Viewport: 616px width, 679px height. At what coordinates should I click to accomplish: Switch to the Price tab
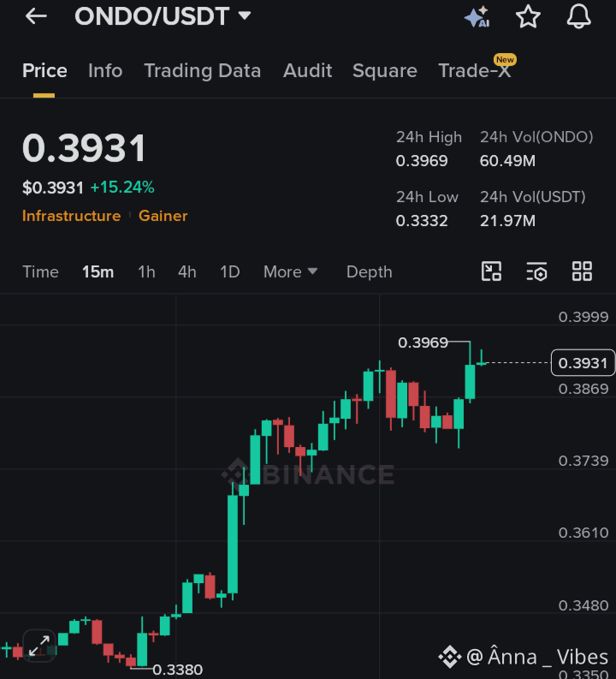(x=44, y=70)
